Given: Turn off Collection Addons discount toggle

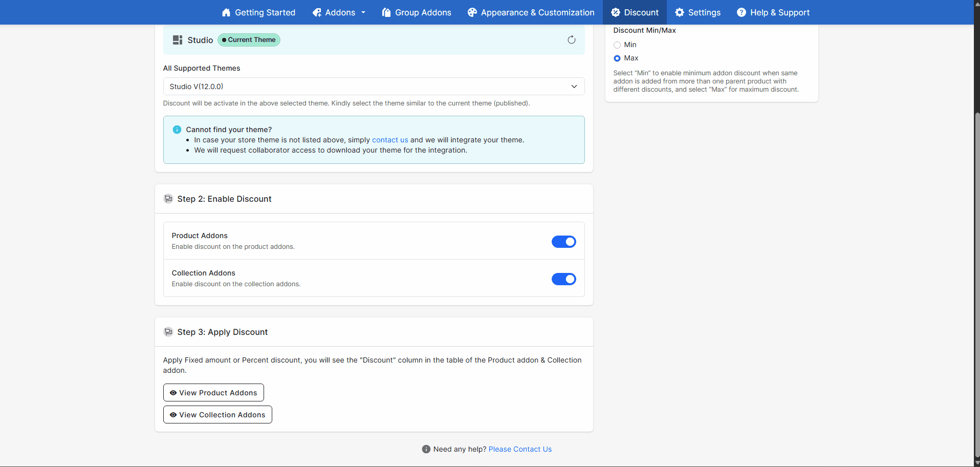Looking at the screenshot, I should 563,279.
